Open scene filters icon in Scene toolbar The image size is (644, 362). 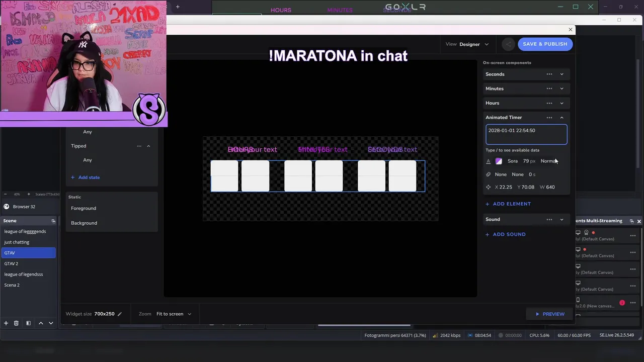(28, 323)
